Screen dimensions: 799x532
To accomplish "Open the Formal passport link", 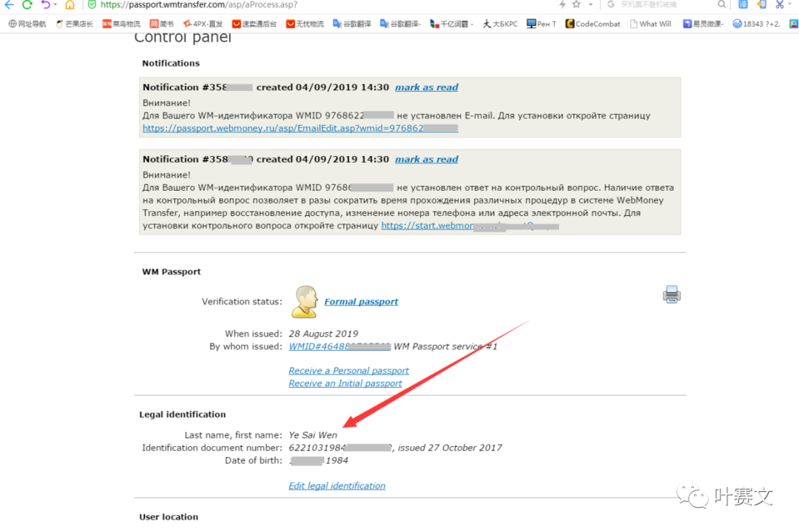I will point(361,302).
